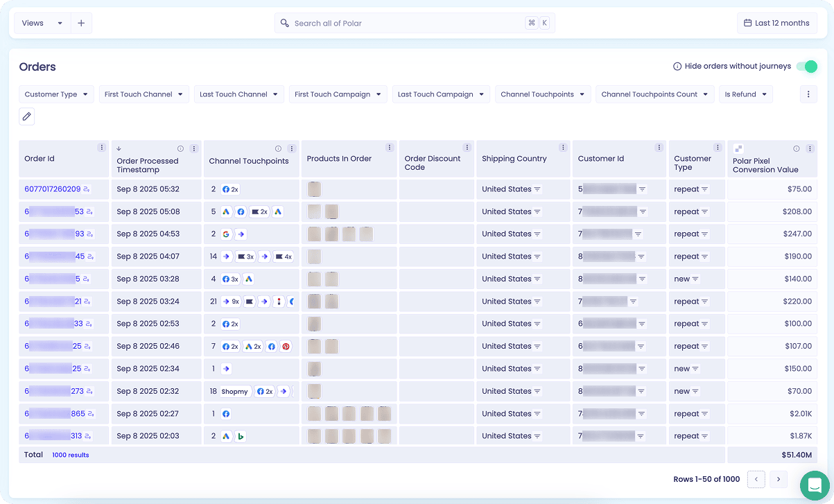The width and height of the screenshot is (834, 504).
Task: Click product thumbnail in Sep 8 05:32 row
Action: 314,189
